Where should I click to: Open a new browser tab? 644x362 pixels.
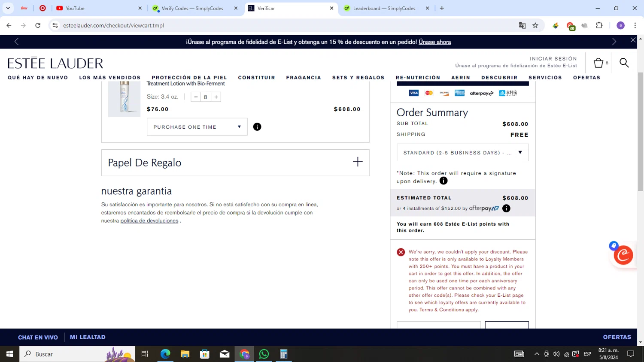click(x=442, y=8)
